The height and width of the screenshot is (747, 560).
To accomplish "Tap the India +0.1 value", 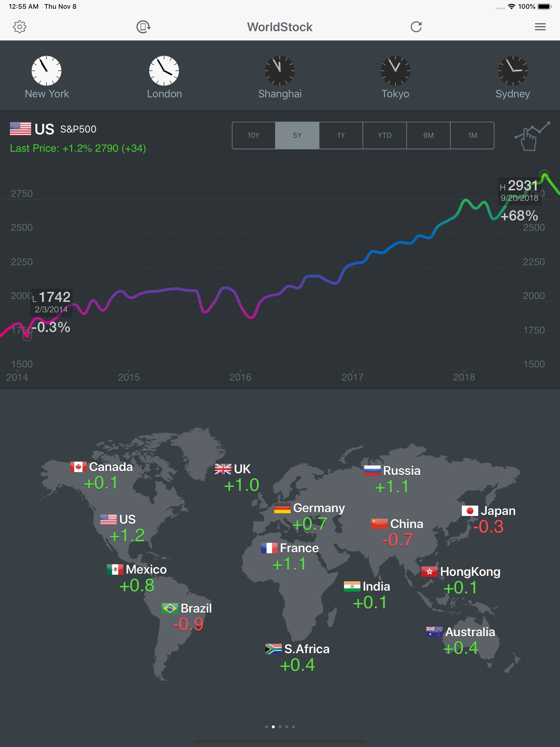I will pos(370,602).
